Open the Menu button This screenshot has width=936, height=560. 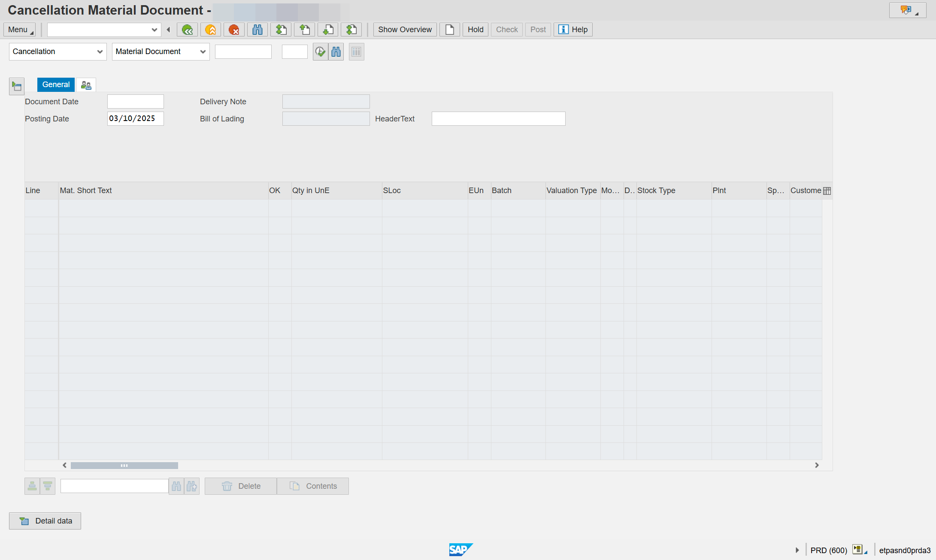20,30
